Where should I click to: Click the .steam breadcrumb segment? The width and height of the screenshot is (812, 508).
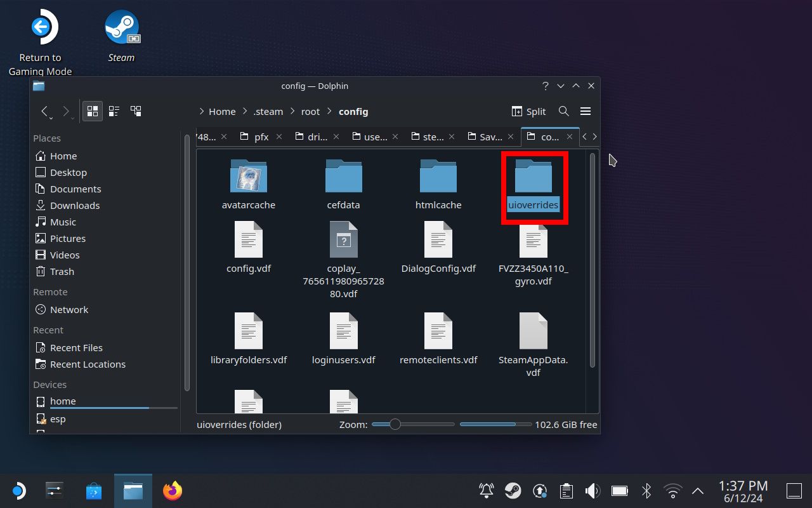[268, 111]
